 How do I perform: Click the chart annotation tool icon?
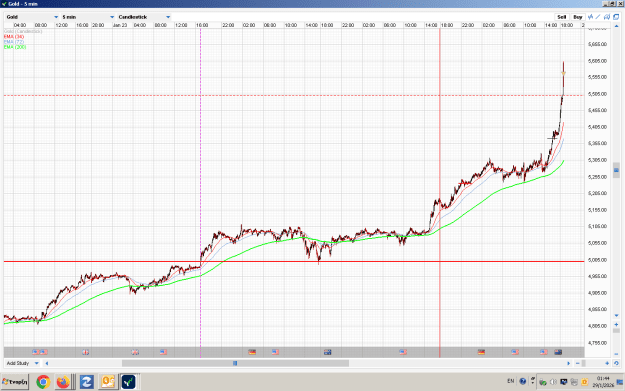[x=607, y=17]
